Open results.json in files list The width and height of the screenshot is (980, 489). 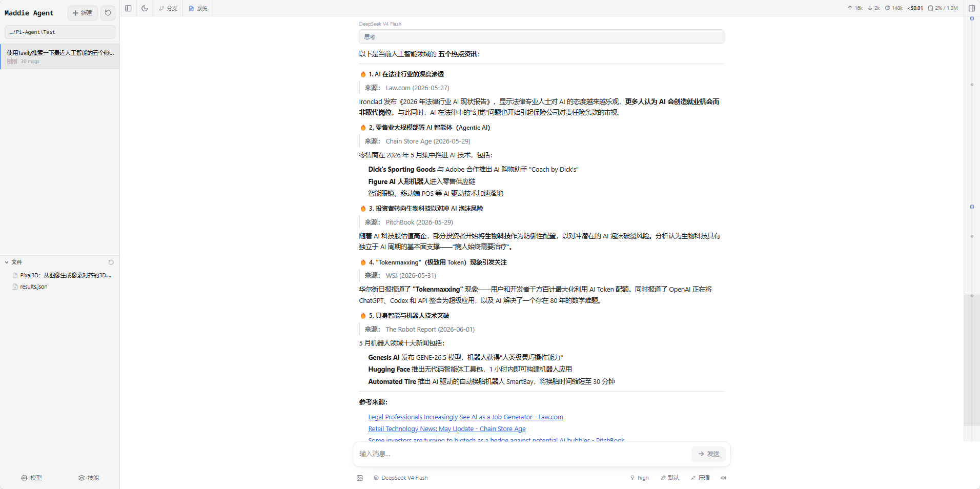pos(30,287)
